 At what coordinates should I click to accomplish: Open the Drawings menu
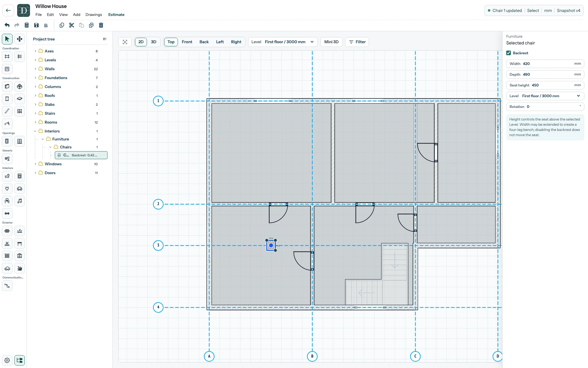point(94,15)
